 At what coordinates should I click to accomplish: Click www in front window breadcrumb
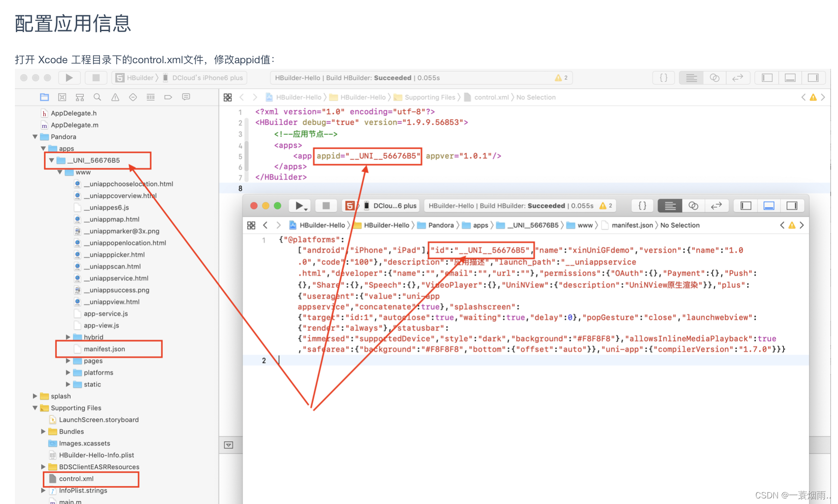point(585,225)
